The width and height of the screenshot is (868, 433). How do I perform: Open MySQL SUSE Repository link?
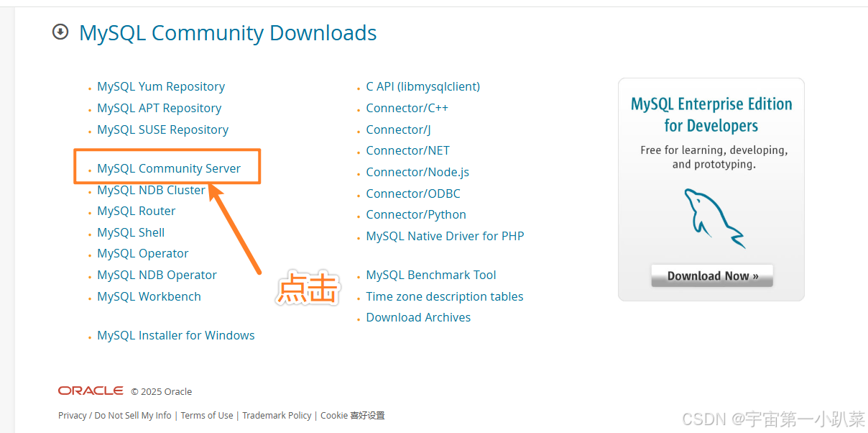pyautogui.click(x=162, y=129)
